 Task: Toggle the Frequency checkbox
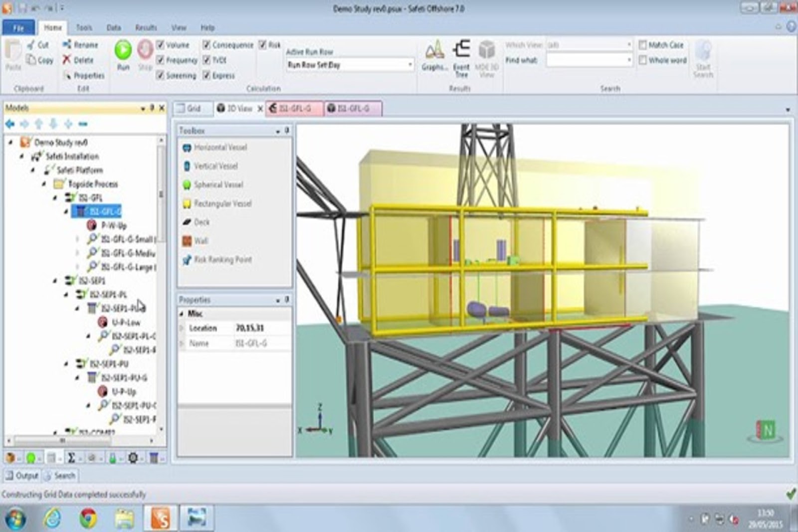click(160, 60)
